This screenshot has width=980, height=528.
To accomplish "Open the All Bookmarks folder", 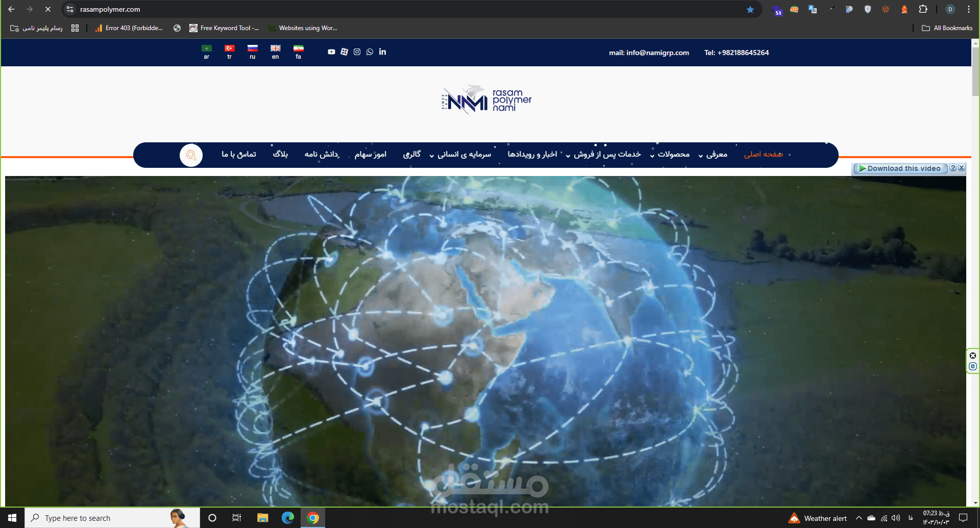I will (947, 28).
